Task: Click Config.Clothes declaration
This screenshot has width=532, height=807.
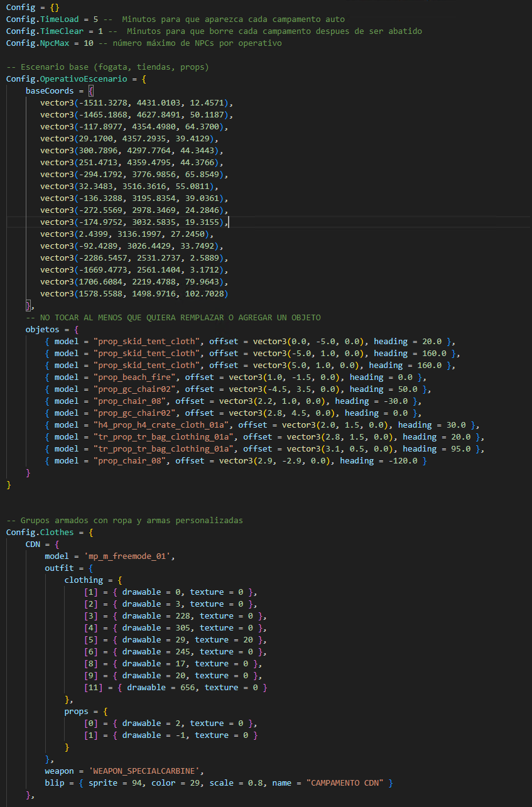Action: pos(50,533)
